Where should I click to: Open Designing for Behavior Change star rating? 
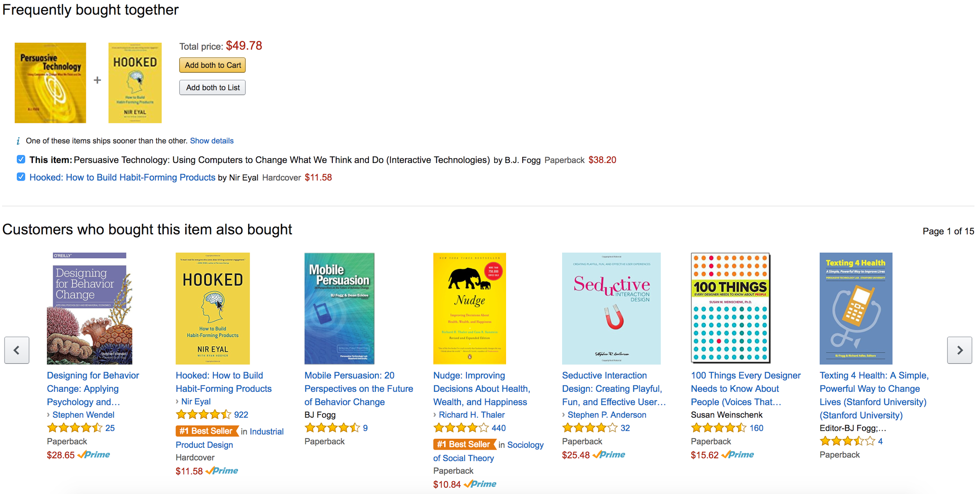(x=74, y=428)
